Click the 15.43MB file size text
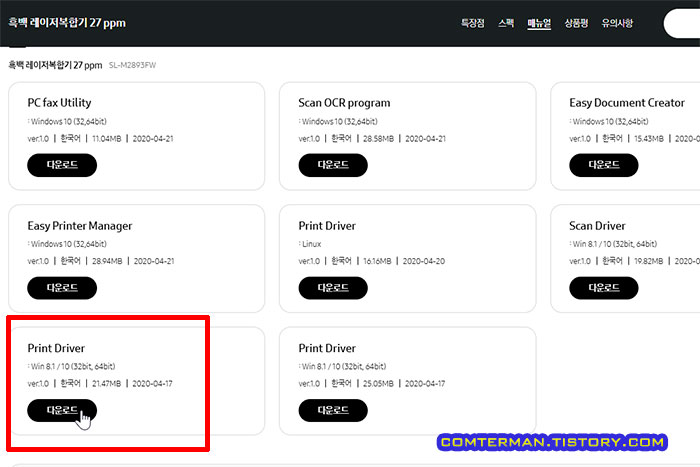This screenshot has height=467, width=700. (x=649, y=139)
